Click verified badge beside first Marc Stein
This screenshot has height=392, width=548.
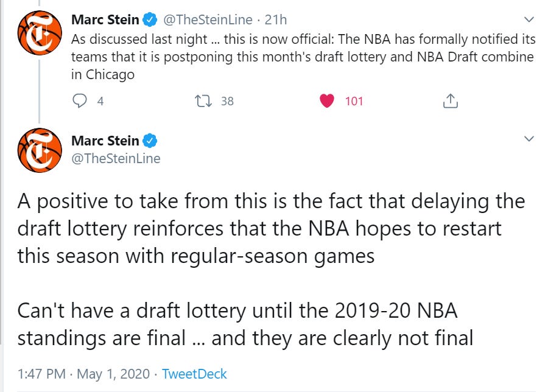150,19
